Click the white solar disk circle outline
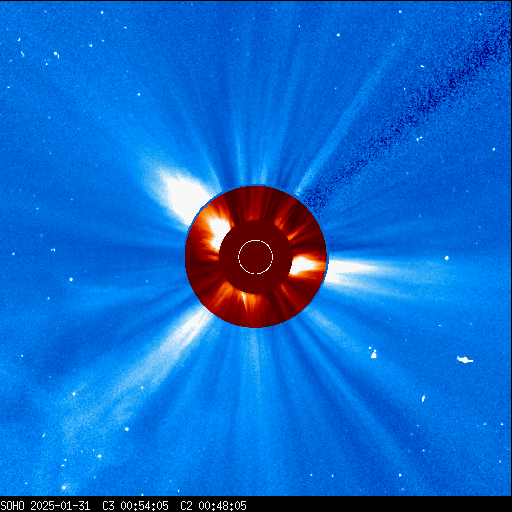The height and width of the screenshot is (512, 512). [x=256, y=257]
